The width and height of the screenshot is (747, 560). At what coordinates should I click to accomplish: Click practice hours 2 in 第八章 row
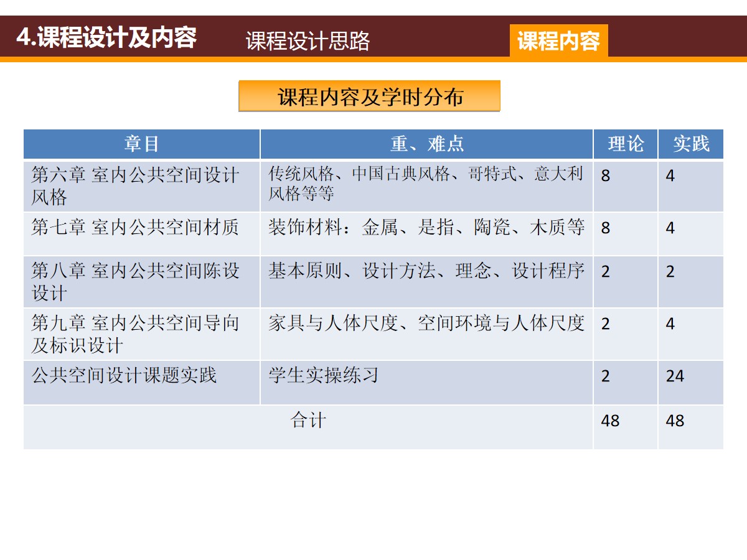[x=670, y=272]
